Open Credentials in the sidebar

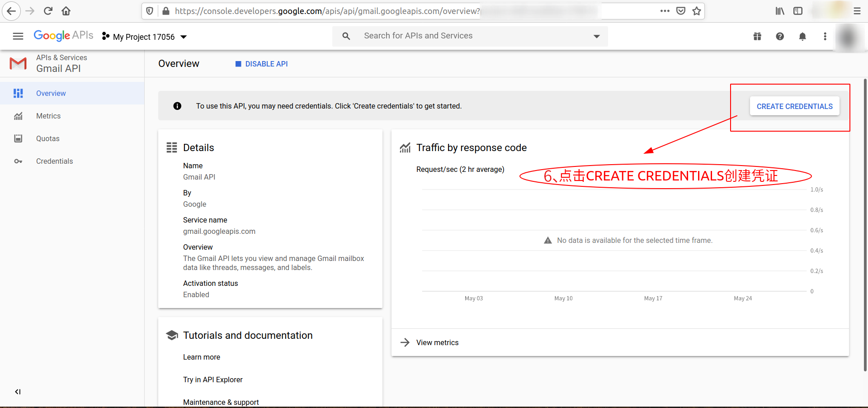pos(72,161)
